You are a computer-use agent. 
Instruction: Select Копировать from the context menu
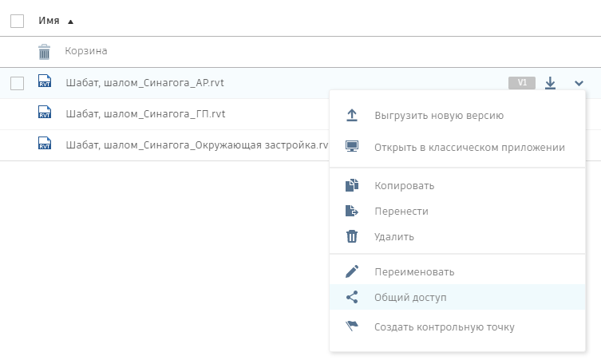tap(405, 186)
